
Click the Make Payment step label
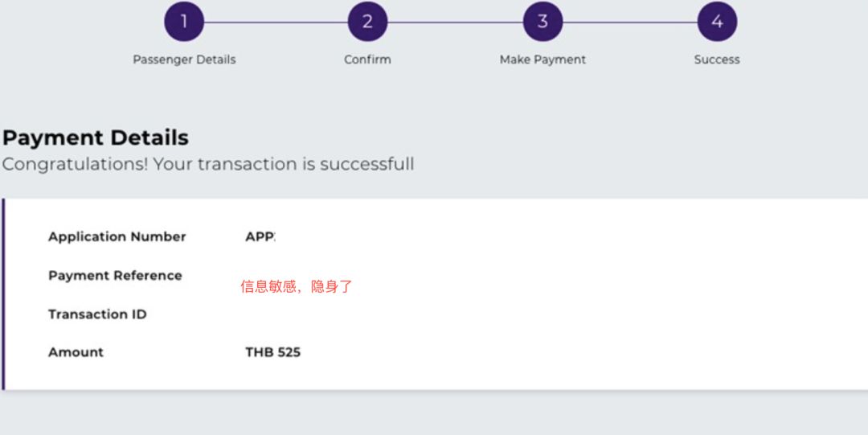click(542, 60)
